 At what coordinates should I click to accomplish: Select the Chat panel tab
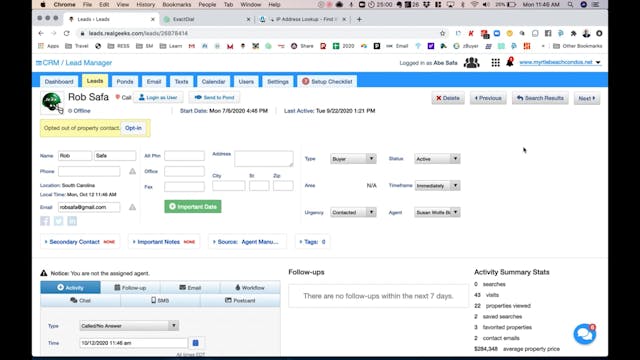coord(80,300)
